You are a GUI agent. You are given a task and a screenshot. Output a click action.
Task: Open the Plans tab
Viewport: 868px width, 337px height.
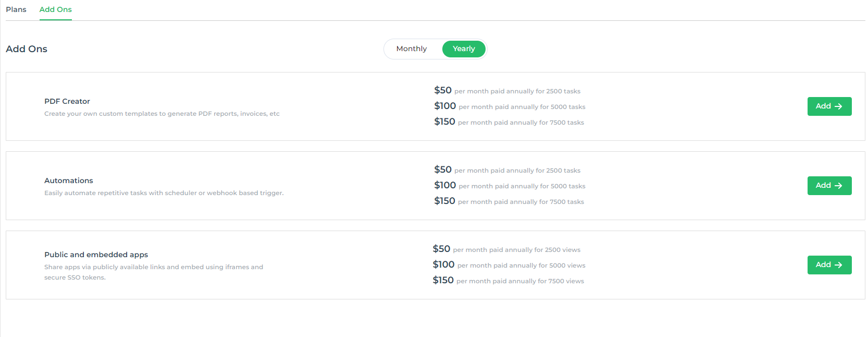[x=16, y=9]
